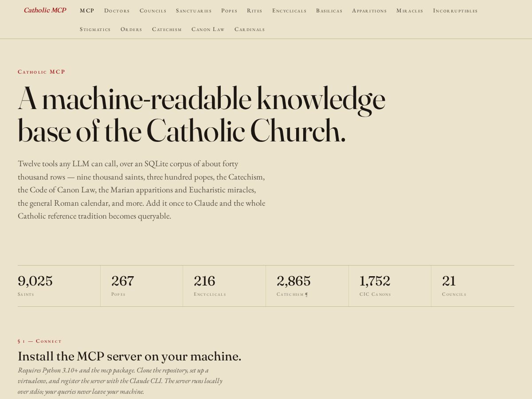532x399 pixels.
Task: Open the Incorruptibles nav link
Action: click(x=455, y=11)
